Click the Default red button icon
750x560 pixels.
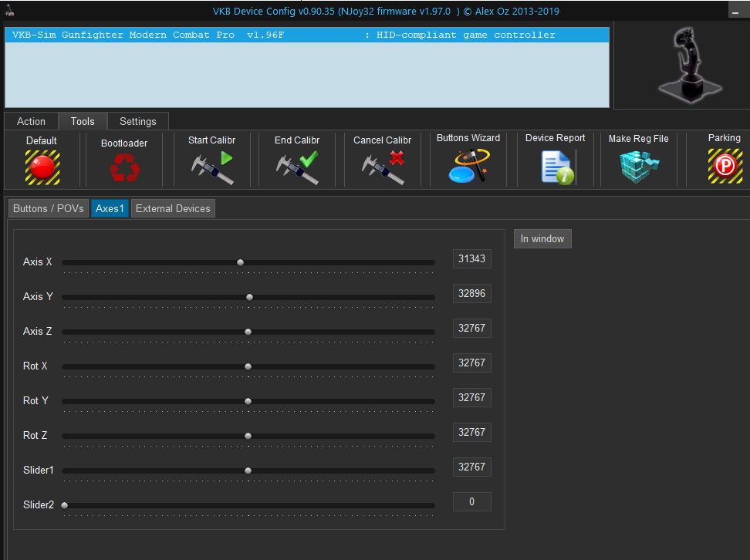(42, 166)
